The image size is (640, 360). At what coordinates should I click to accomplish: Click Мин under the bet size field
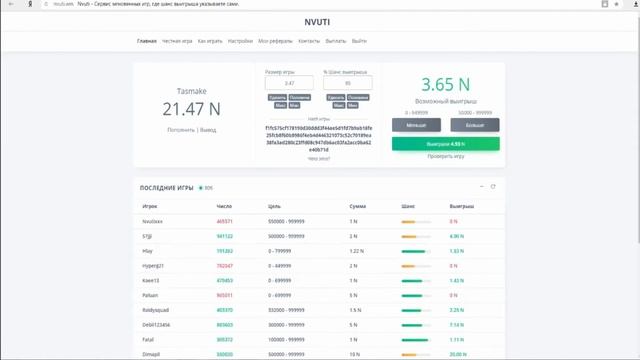point(294,105)
